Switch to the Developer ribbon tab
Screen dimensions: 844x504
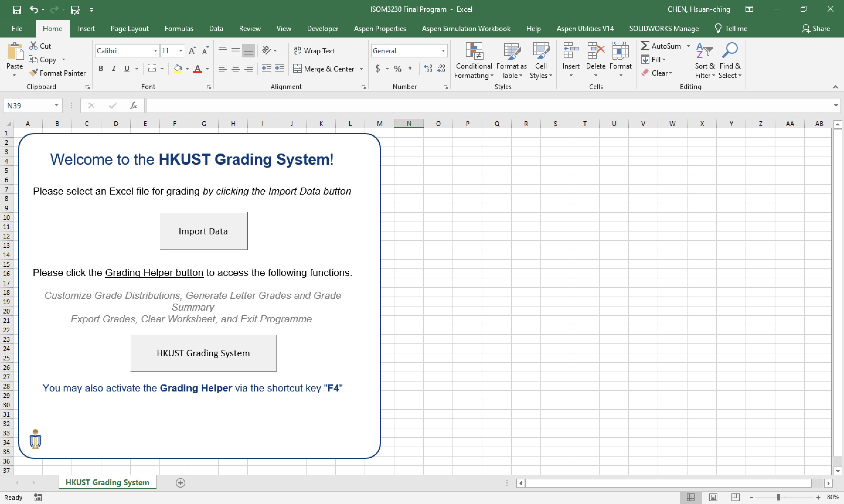click(322, 28)
